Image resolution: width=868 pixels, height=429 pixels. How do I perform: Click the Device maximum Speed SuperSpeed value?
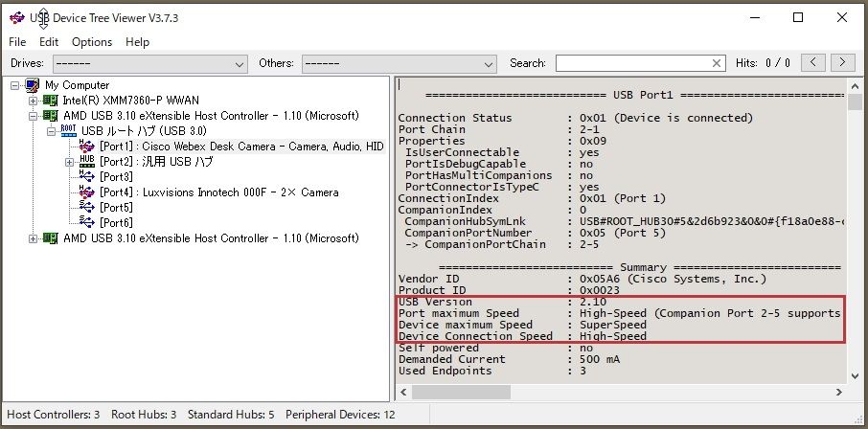tap(613, 325)
